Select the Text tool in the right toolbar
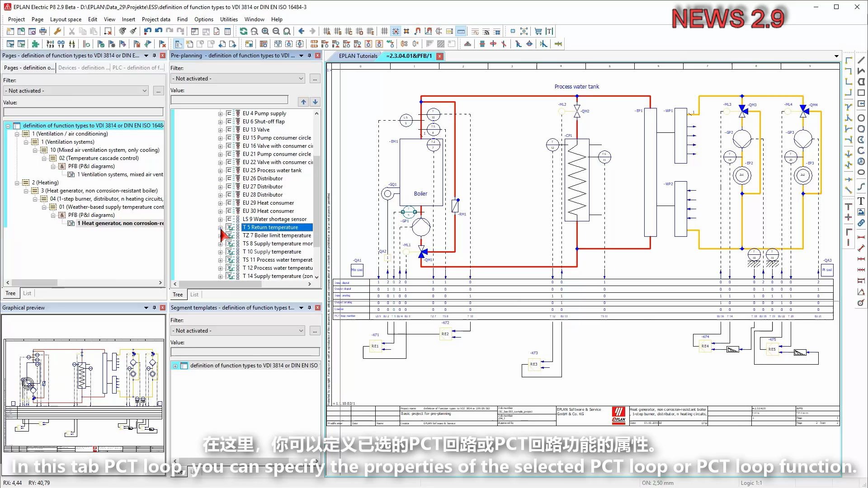The height and width of the screenshot is (488, 868). (x=861, y=201)
